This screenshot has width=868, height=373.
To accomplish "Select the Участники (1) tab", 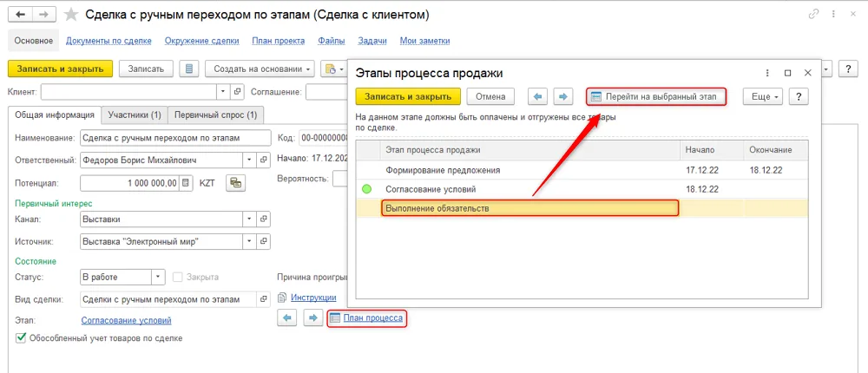I will coord(135,115).
